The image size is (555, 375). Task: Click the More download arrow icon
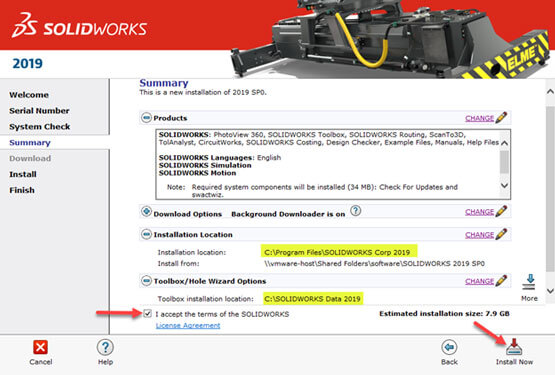[529, 282]
